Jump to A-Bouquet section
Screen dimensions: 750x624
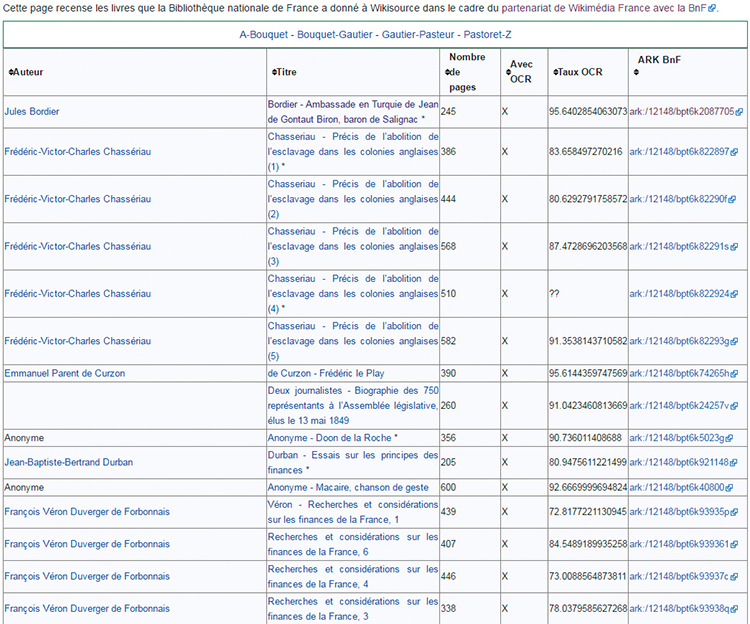(x=264, y=34)
